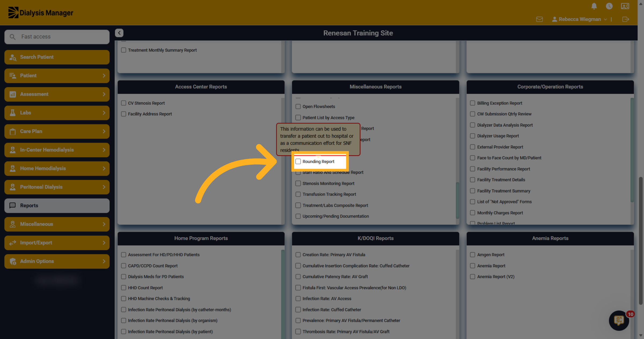Screen dimensions: 644x339
Task: Click the logout icon
Action: pyautogui.click(x=625, y=19)
